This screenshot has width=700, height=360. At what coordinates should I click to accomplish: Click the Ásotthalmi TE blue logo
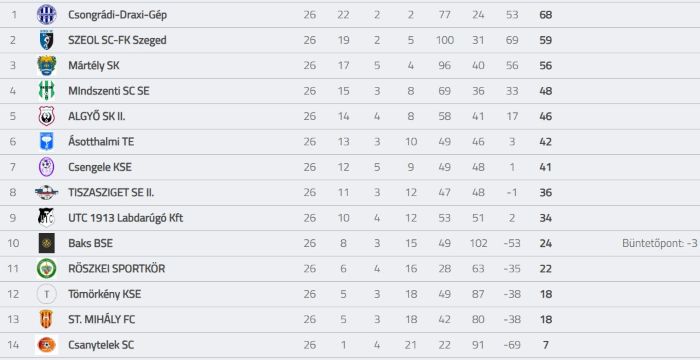46,142
